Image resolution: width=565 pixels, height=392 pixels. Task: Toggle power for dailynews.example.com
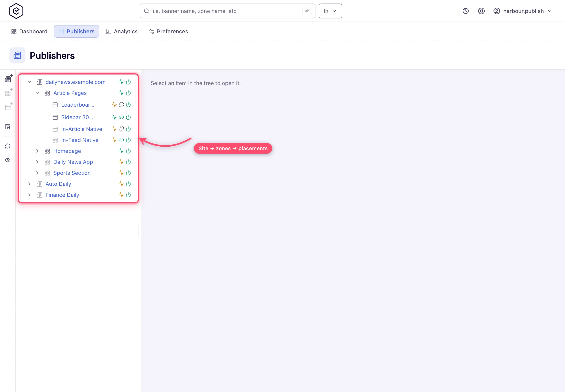128,82
